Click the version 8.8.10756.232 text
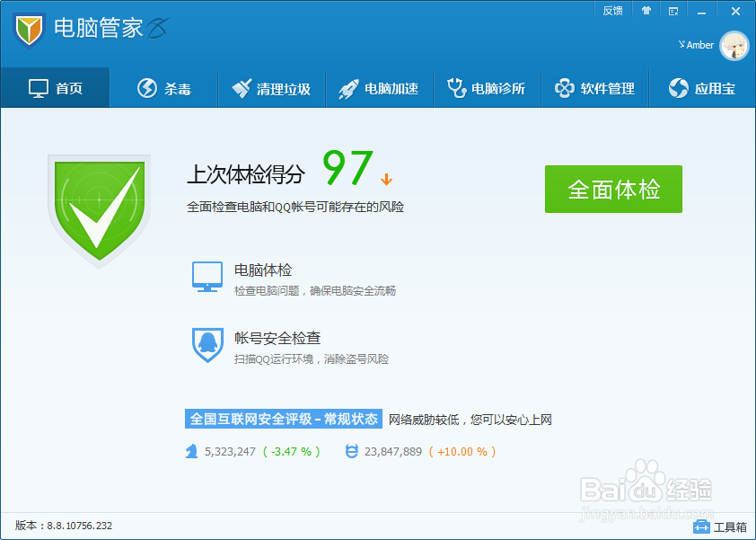This screenshot has height=540, width=756. pyautogui.click(x=80, y=526)
